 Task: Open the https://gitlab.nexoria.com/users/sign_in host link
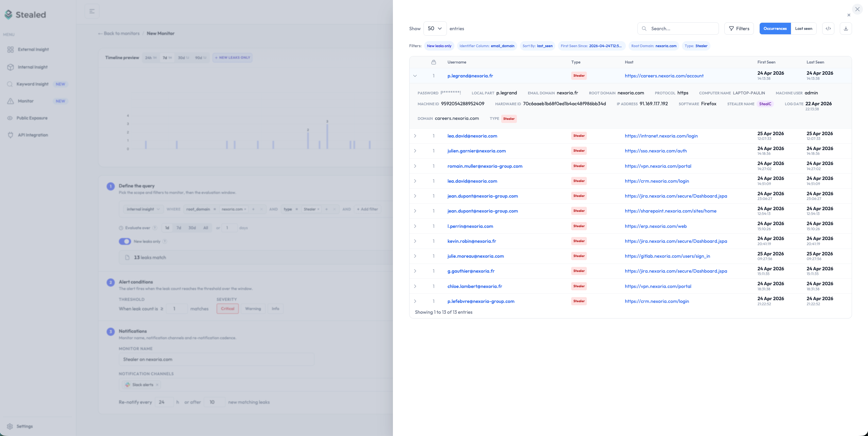click(668, 256)
